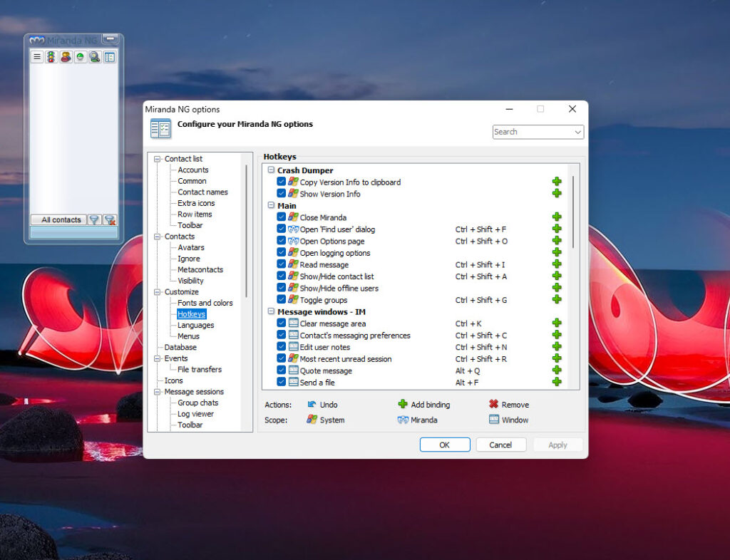730x560 pixels.
Task: Add a hotkey binding for Close Miranda
Action: 557,217
